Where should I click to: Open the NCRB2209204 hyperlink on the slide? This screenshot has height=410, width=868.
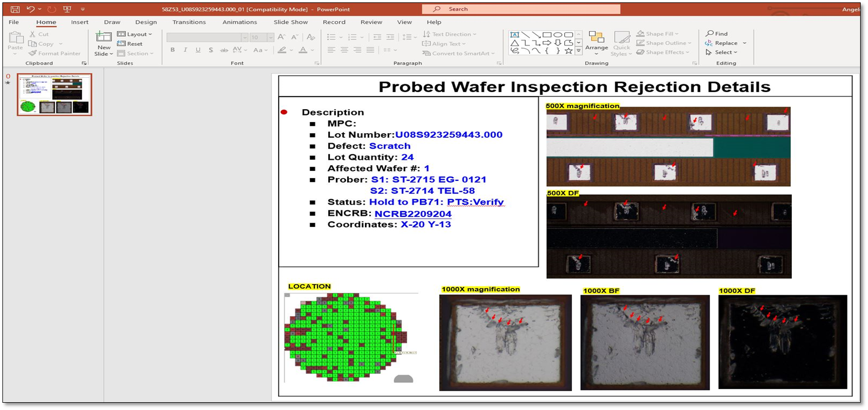pos(413,214)
